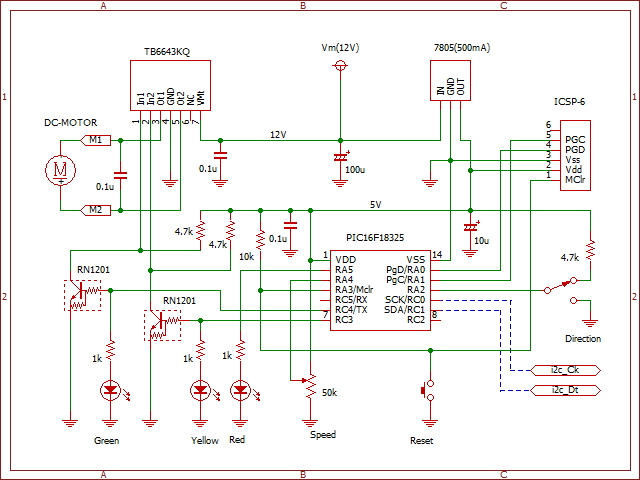Select the DC motor symbol
This screenshot has width=640, height=480.
(60, 170)
